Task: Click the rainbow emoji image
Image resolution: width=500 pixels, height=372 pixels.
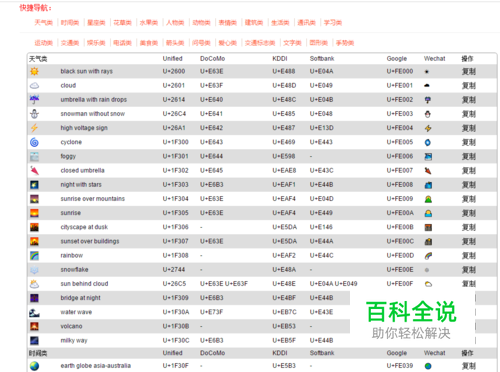Action: click(34, 256)
